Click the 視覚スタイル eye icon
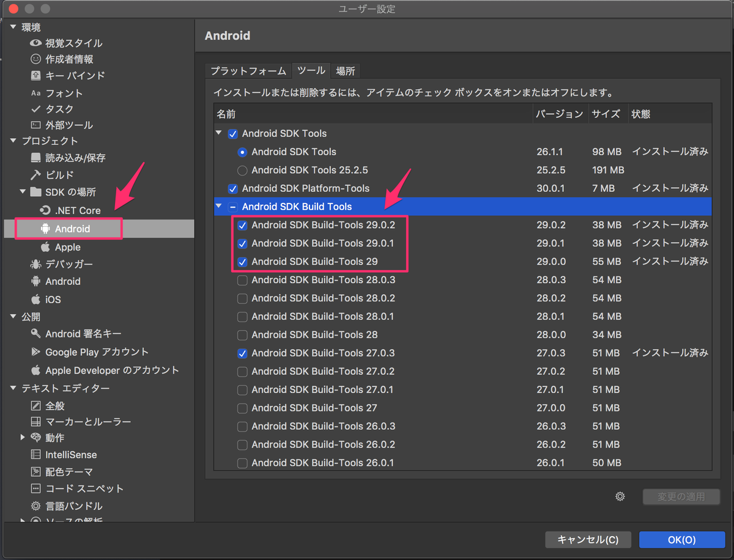The width and height of the screenshot is (734, 560). coord(35,43)
